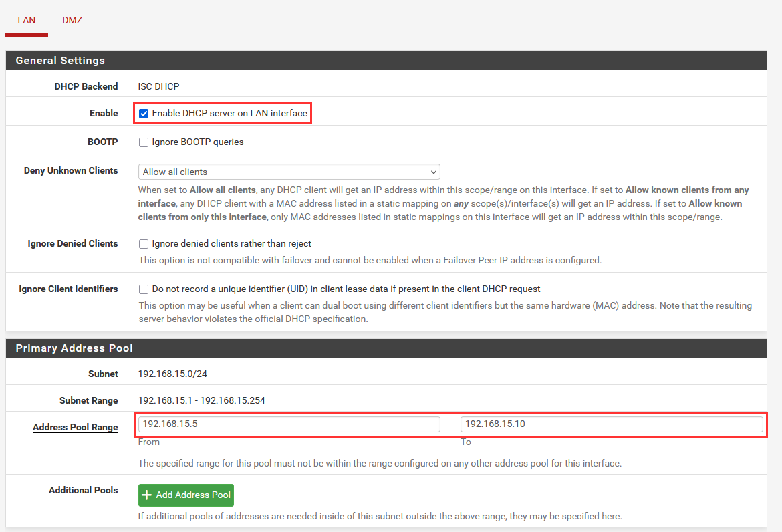This screenshot has width=782, height=532.
Task: Click the Primary Address Pool section header
Action: (x=74, y=348)
